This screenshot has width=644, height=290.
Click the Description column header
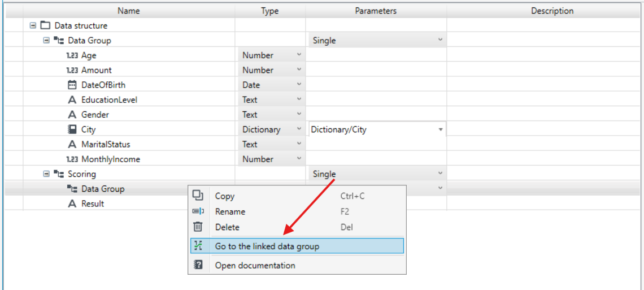tap(552, 11)
